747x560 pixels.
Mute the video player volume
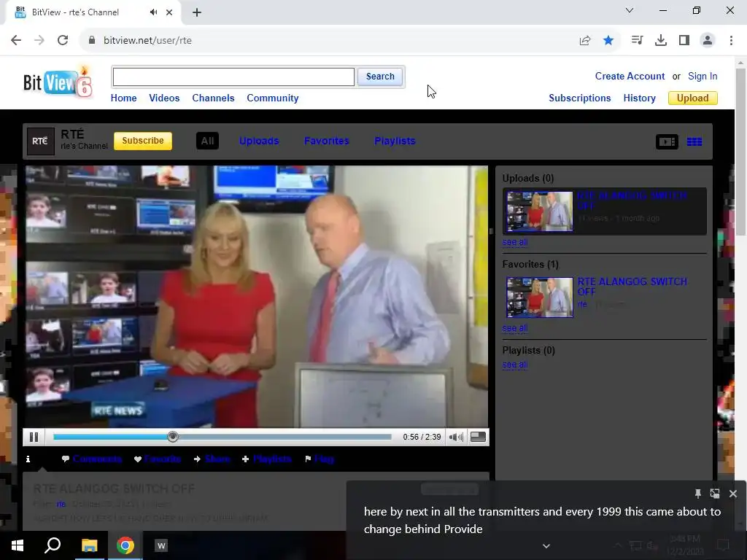tap(456, 437)
